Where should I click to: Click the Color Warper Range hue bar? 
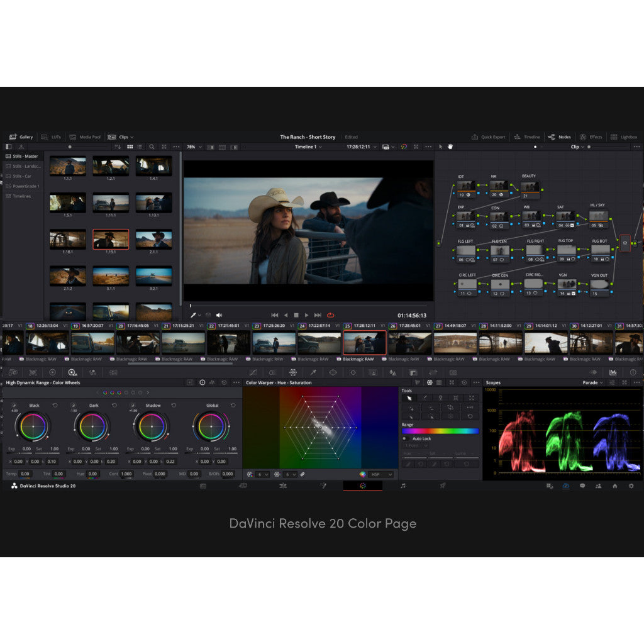440,431
